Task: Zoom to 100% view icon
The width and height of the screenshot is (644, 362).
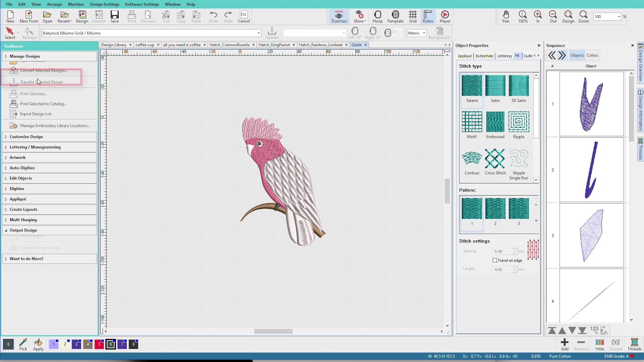Action: 523,17
